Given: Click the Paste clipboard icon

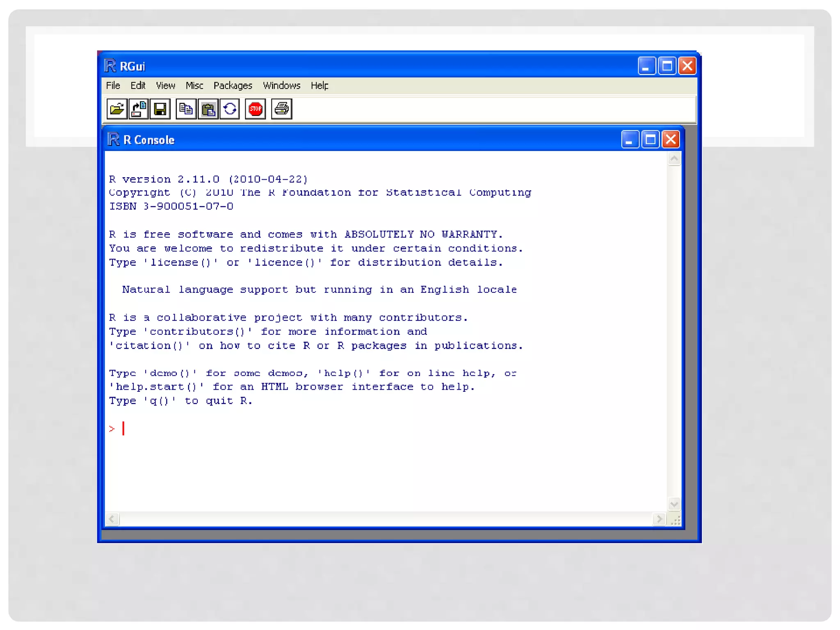Looking at the screenshot, I should [x=208, y=109].
